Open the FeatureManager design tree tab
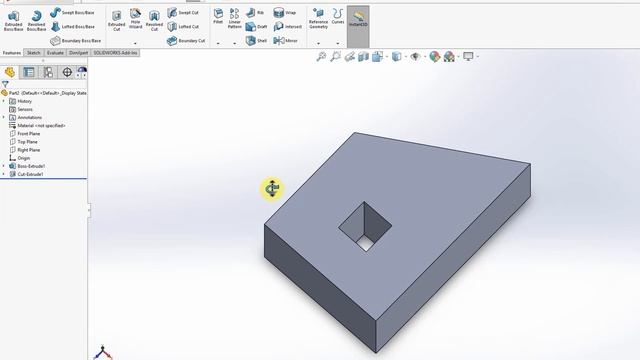Image resolution: width=640 pixels, height=360 pixels. 10,72
